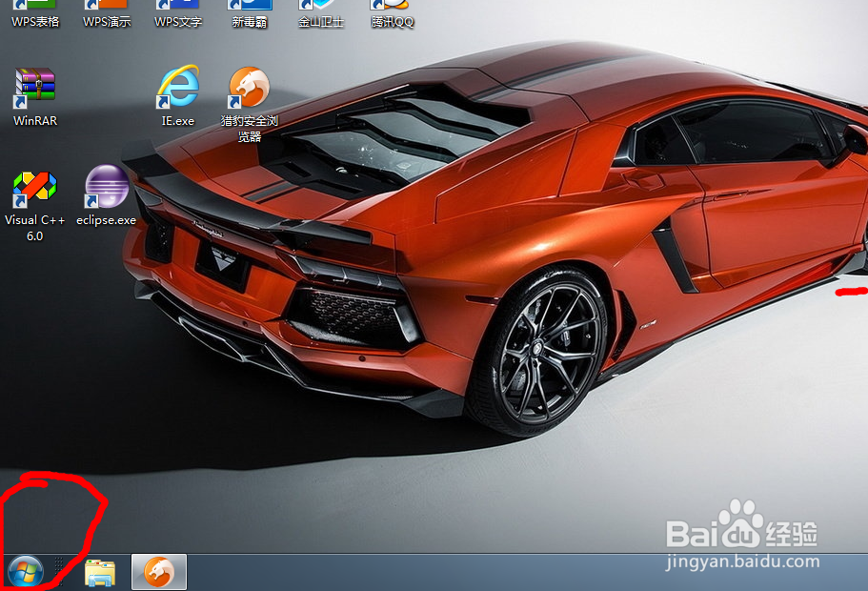The image size is (868, 591).
Task: Open the 腾讯QQ desktop shortcut
Action: tap(392, 14)
